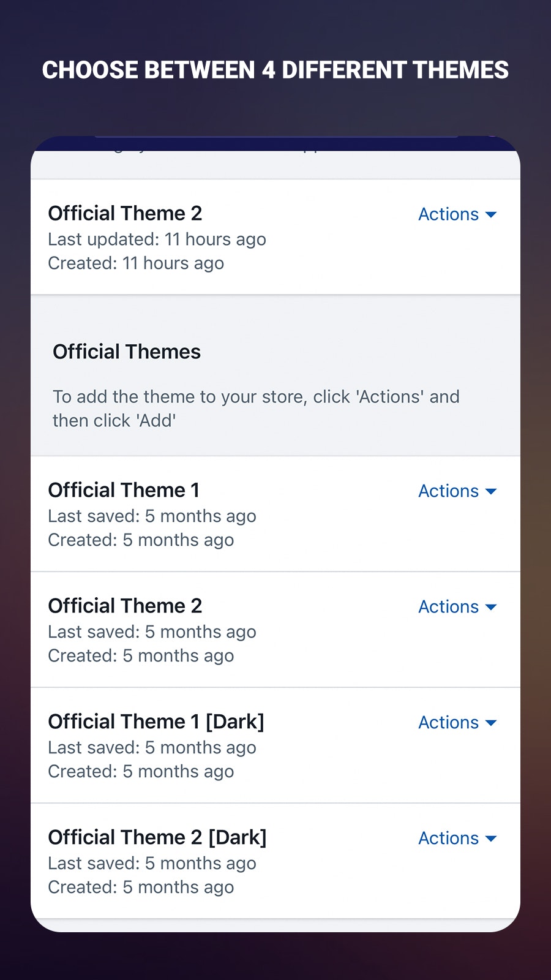This screenshot has width=551, height=980.
Task: Click the 'Choose between 4 different themes' headline
Action: coord(275,70)
